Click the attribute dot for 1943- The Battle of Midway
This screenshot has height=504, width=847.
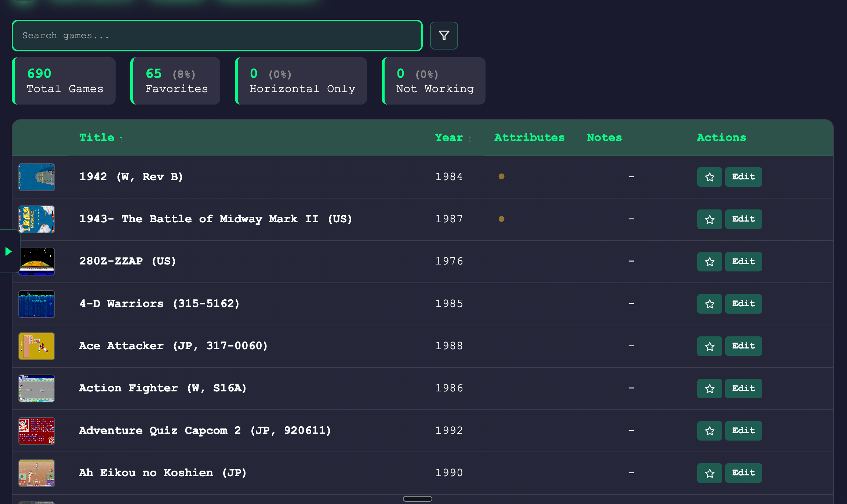point(501,219)
